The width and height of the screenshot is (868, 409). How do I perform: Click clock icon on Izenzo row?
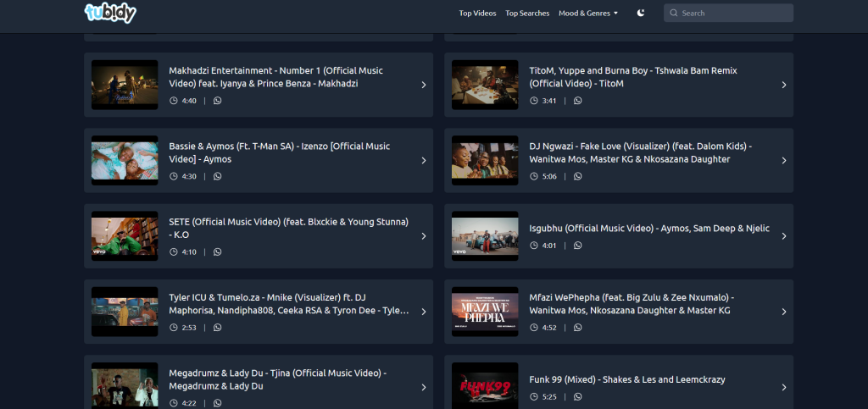tap(173, 176)
